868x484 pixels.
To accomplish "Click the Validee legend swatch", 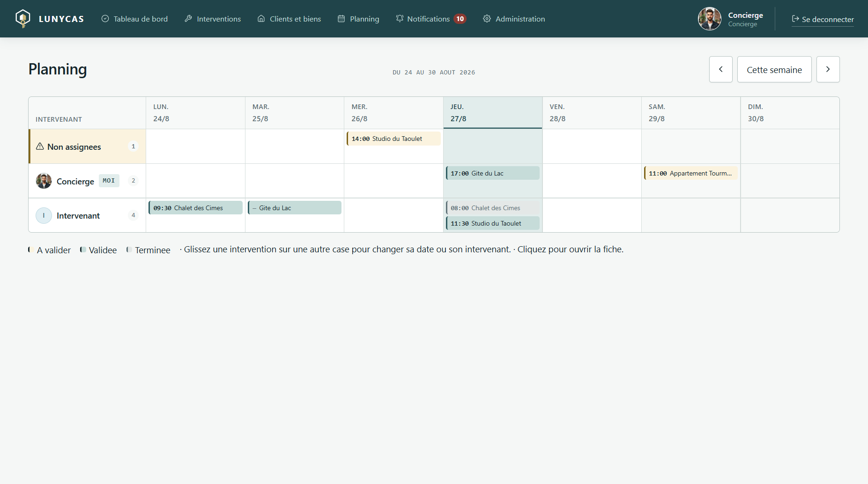I will (83, 249).
